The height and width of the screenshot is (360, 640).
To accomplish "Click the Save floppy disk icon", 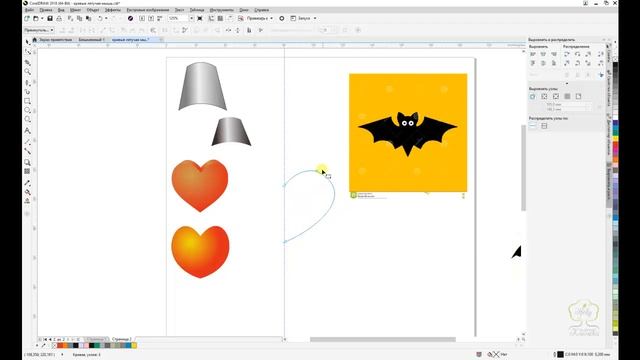I will 50,18.
